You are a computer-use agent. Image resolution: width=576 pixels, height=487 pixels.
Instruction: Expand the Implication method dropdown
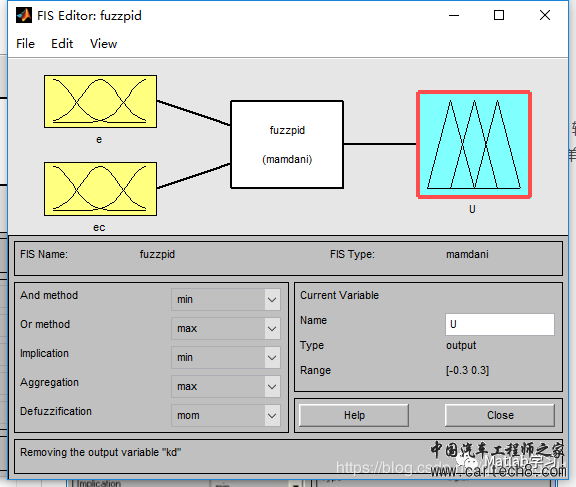point(226,357)
